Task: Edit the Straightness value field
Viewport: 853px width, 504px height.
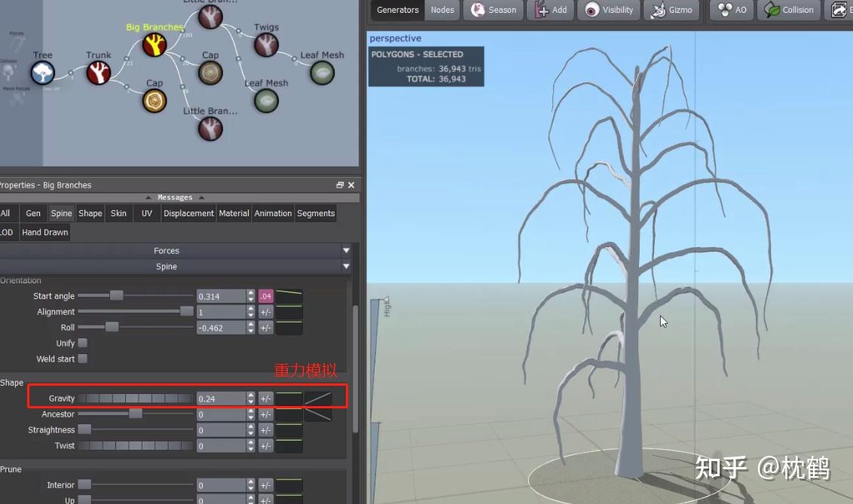Action: 222,430
